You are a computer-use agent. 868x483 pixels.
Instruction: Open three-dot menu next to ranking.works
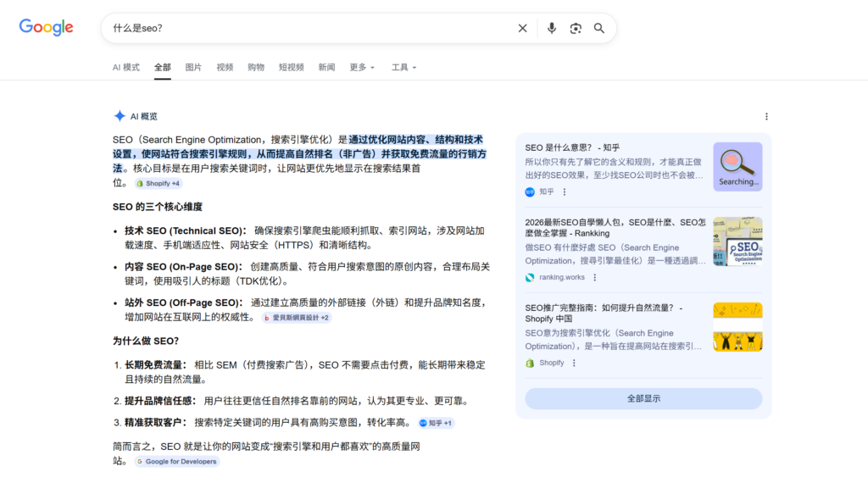coord(594,277)
